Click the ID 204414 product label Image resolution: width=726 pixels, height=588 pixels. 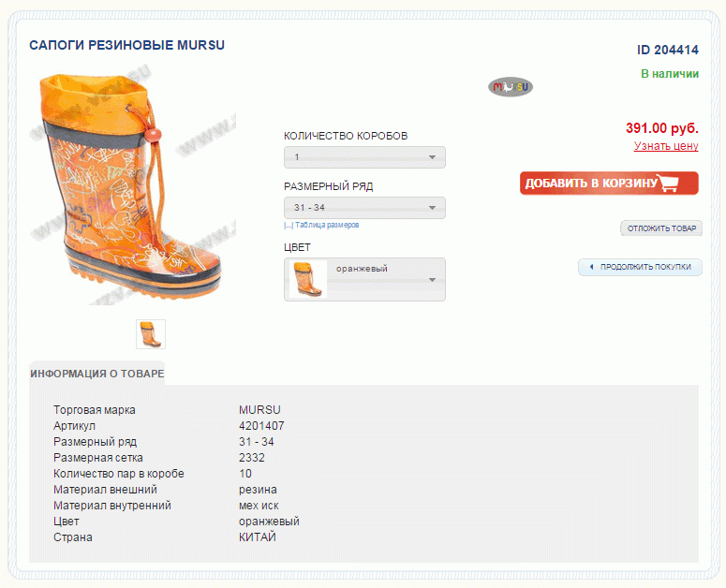pos(668,50)
